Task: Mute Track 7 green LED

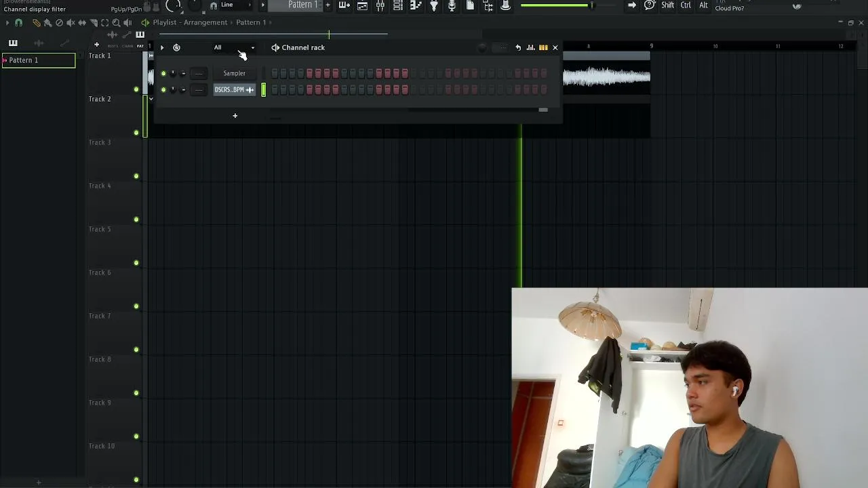Action: [136, 349]
